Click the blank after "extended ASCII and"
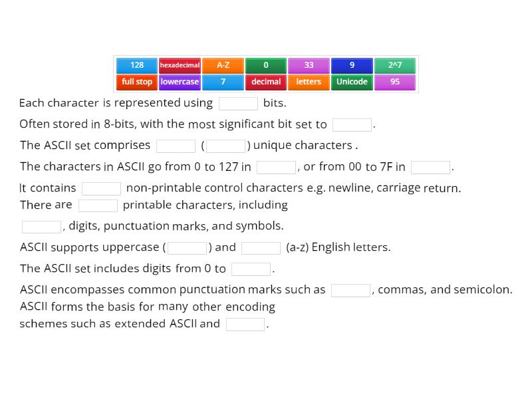532x399 pixels. (245, 324)
